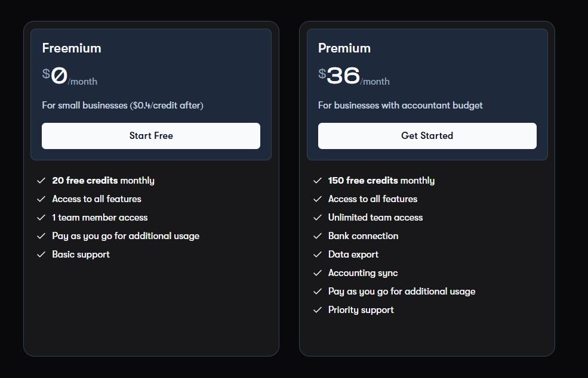
Task: Click the checkmark next to Freemium's Access to all features
Action: [x=41, y=199]
